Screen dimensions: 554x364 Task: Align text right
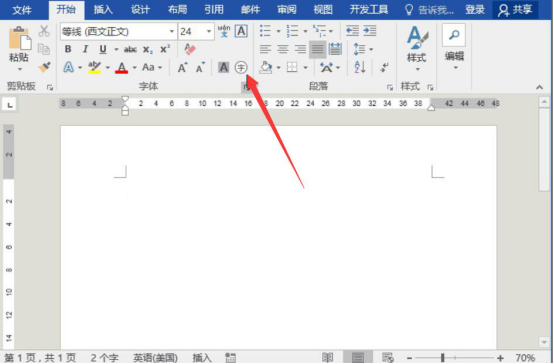click(300, 49)
